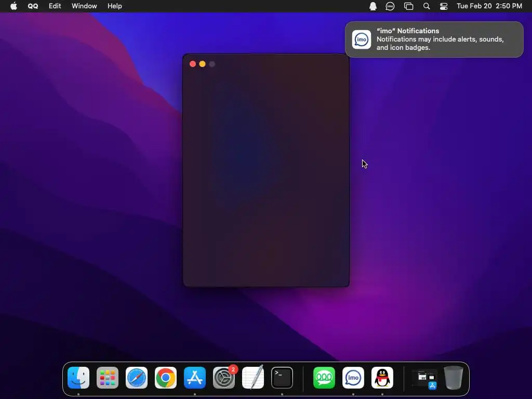Open the screen mirroring menu bar icon
532x399 pixels.
coord(408,6)
